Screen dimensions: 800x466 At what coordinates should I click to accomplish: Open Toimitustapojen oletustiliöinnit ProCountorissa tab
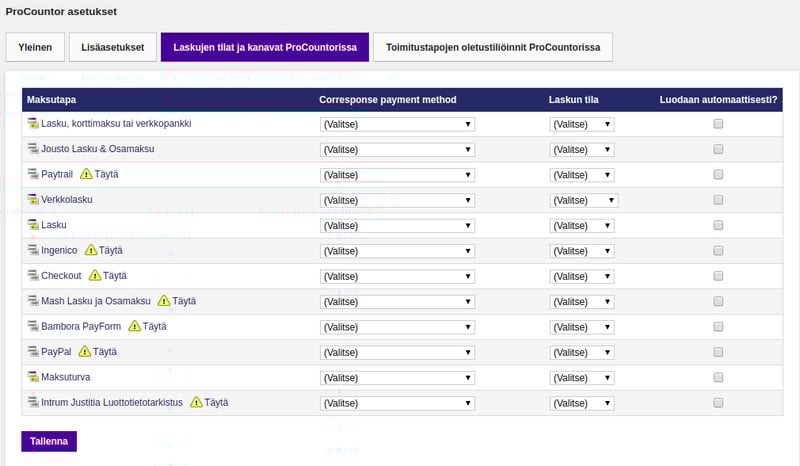(492, 47)
